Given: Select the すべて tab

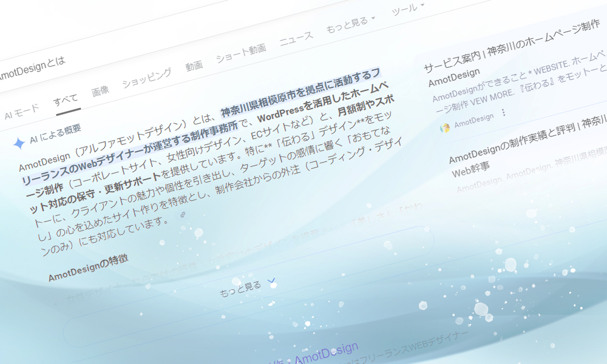Looking at the screenshot, I should coord(66,100).
